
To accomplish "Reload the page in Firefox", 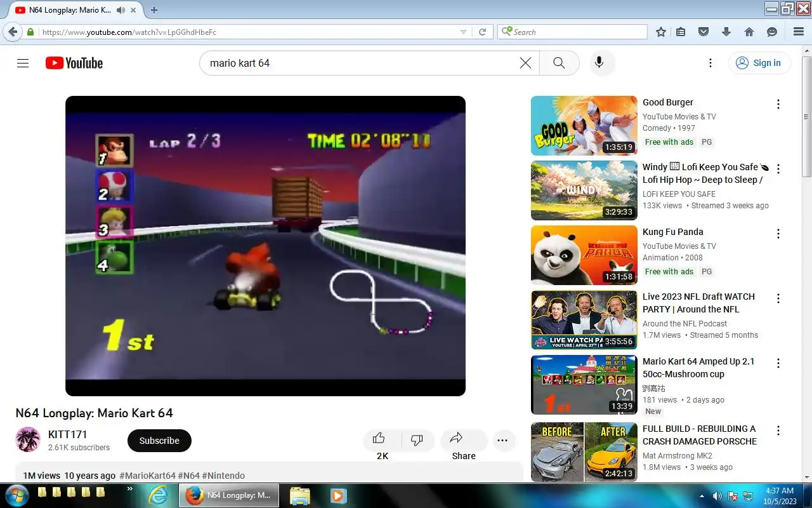I will pos(482,32).
